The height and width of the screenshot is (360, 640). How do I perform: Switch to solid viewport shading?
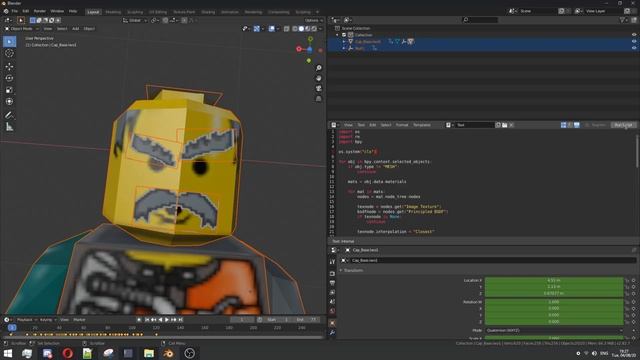click(x=301, y=29)
